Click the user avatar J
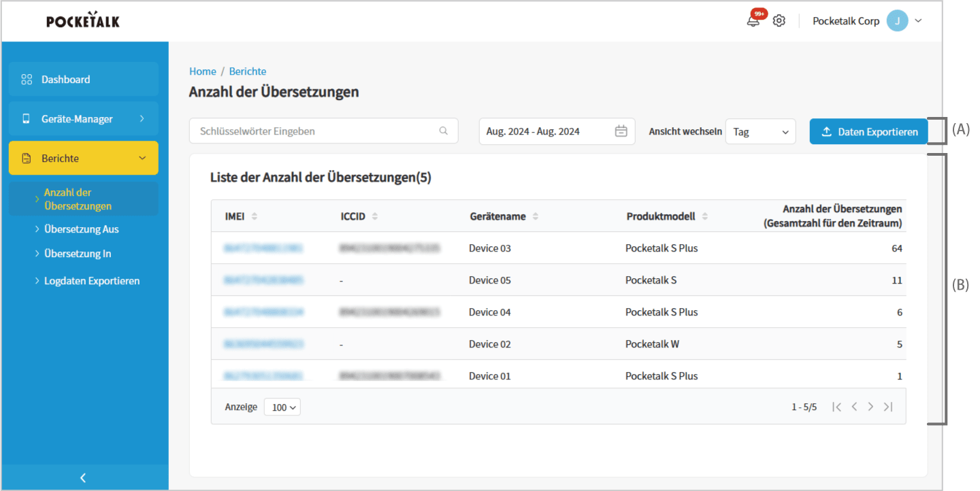Screen dimensions: 980x491 click(897, 20)
